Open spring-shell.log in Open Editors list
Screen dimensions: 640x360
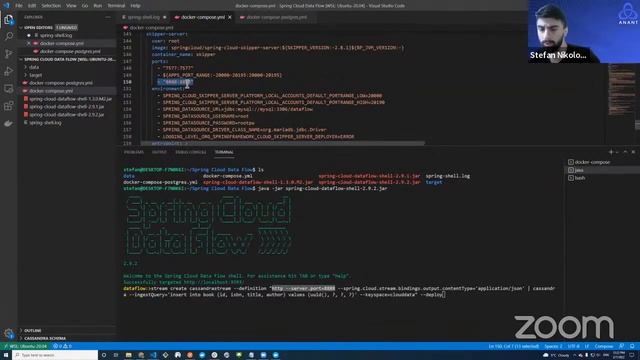[x=56, y=36]
